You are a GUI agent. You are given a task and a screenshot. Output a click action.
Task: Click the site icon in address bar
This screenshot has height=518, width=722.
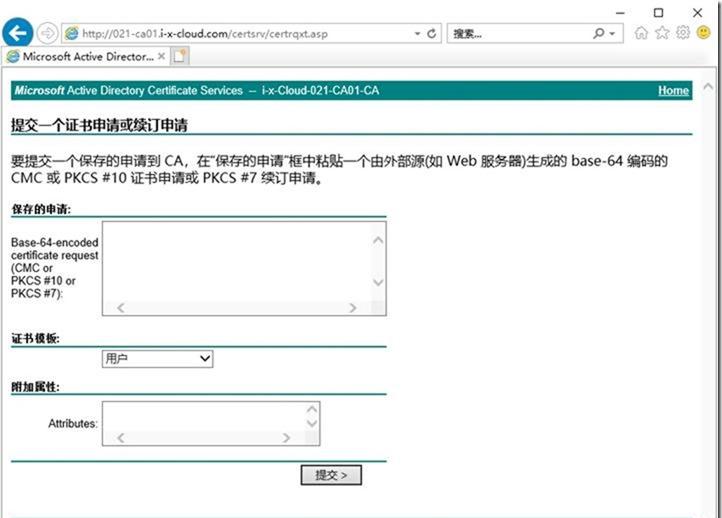71,33
